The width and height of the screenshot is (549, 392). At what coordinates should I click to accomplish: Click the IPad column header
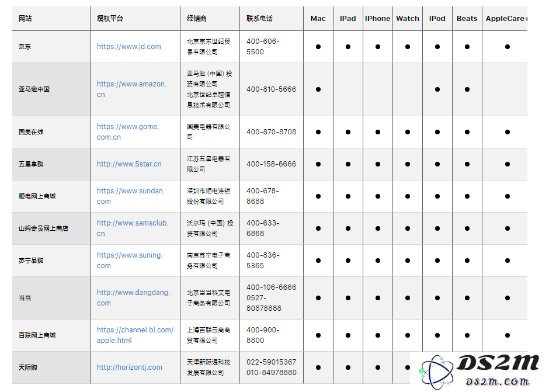tap(348, 19)
